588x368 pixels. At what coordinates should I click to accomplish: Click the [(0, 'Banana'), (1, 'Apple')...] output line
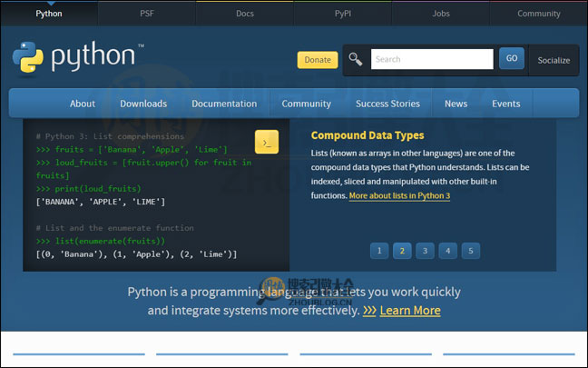tap(136, 254)
